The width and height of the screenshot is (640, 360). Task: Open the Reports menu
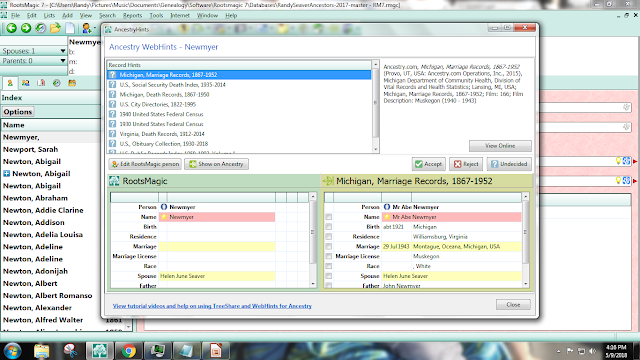tap(132, 16)
